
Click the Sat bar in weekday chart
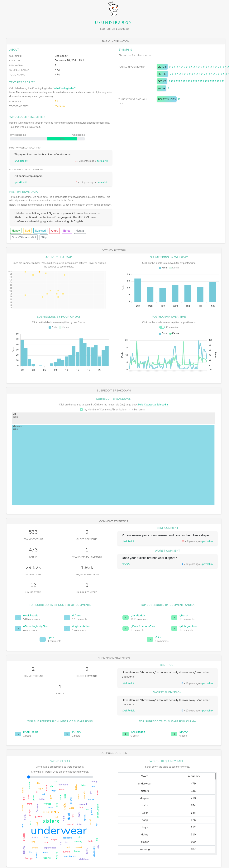click(x=213, y=292)
